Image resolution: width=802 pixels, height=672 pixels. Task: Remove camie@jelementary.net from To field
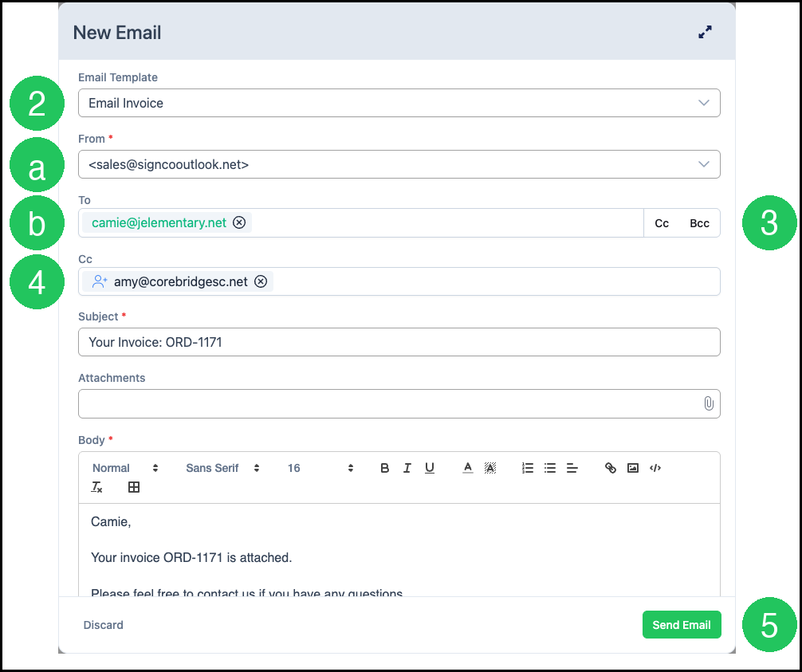(239, 222)
